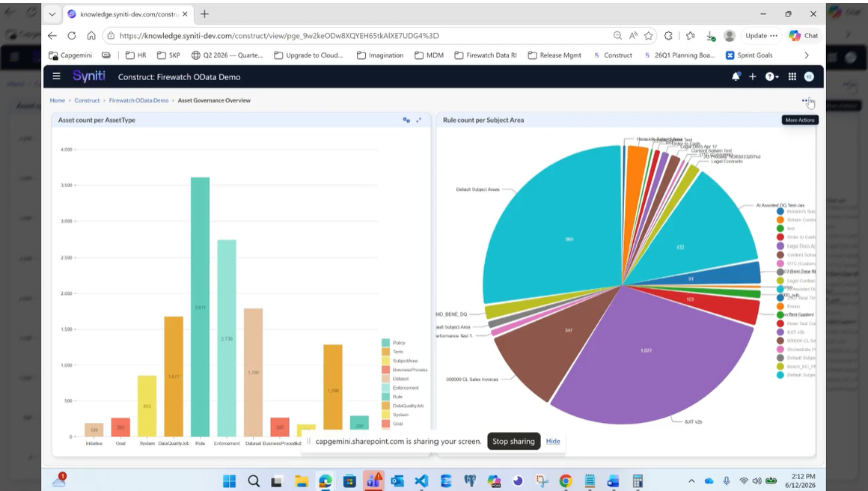Toggle Horacio's legend entry in pie chart

796,212
